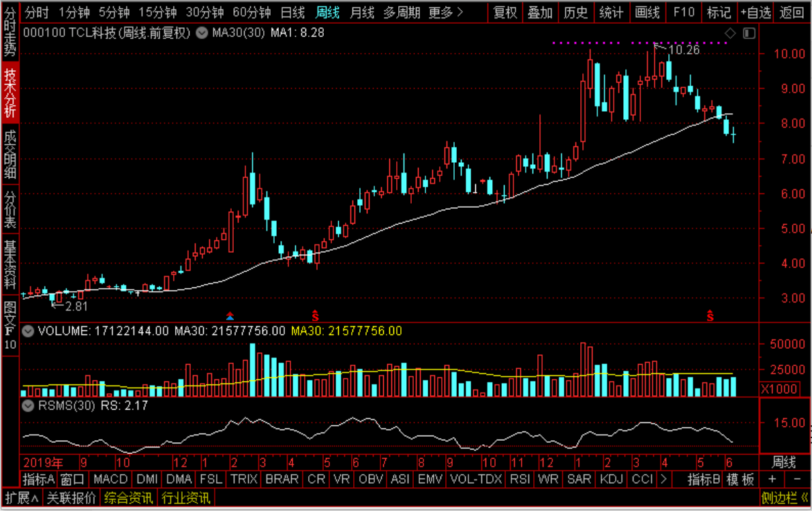
Task: Toggle the 复权 adjustment button
Action: click(505, 12)
